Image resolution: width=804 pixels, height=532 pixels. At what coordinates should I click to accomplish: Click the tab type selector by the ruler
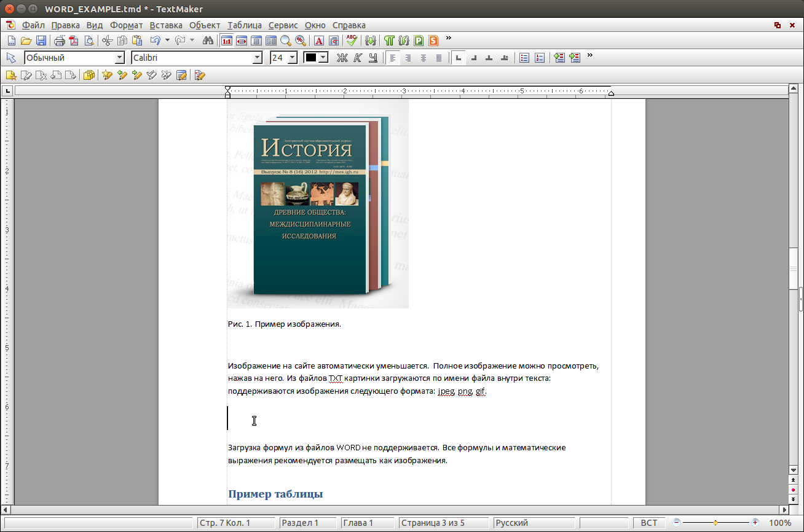pyautogui.click(x=8, y=91)
